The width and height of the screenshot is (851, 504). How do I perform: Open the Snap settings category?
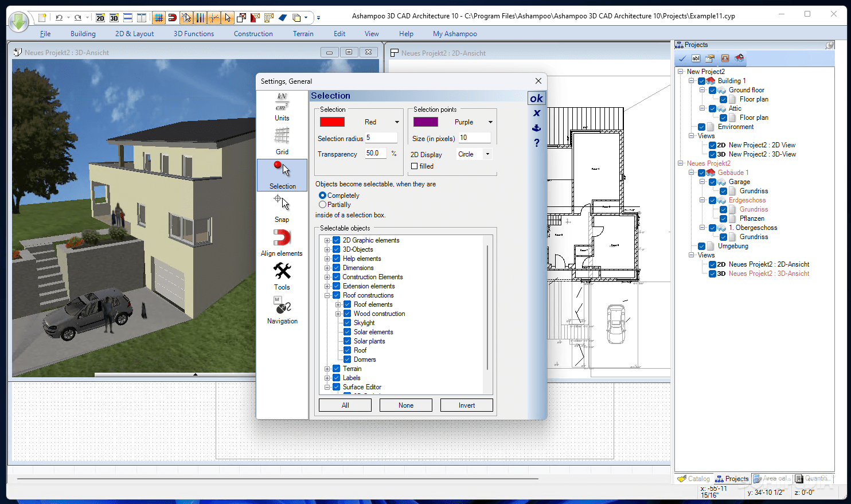[282, 209]
